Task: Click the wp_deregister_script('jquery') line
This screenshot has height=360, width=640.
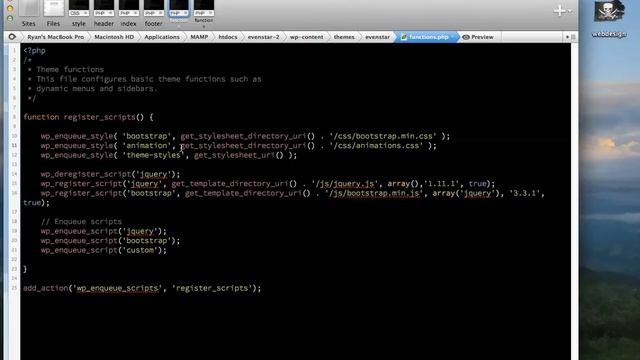Action: point(110,174)
